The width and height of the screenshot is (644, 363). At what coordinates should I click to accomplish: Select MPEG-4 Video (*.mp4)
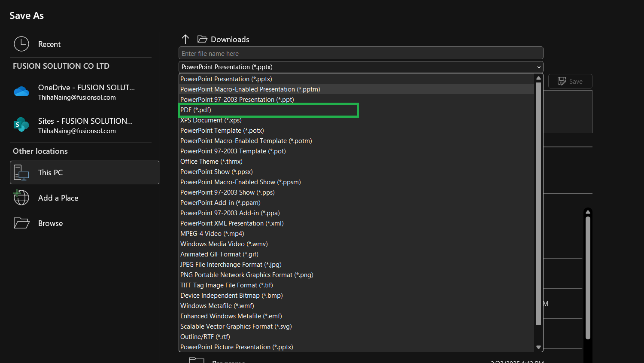point(357,234)
